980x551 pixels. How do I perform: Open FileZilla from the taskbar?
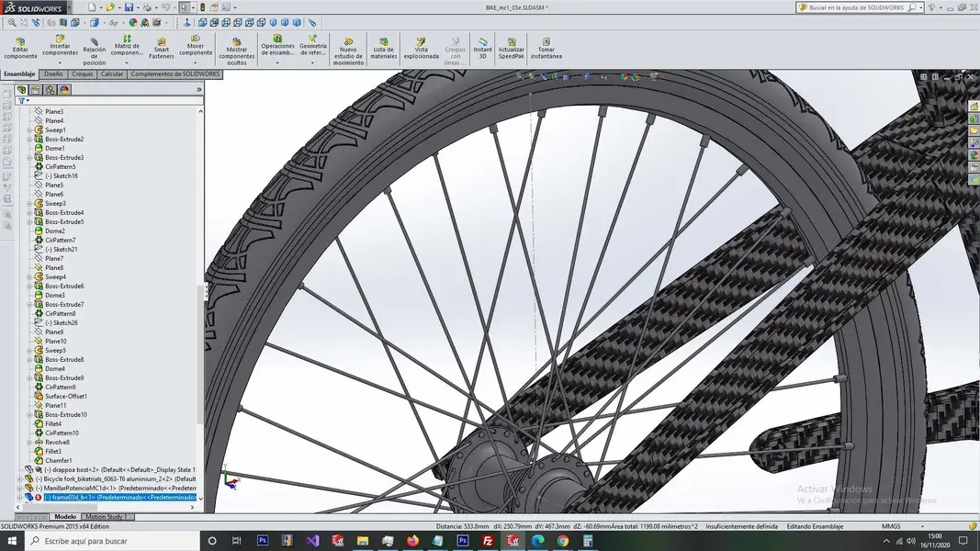click(488, 541)
